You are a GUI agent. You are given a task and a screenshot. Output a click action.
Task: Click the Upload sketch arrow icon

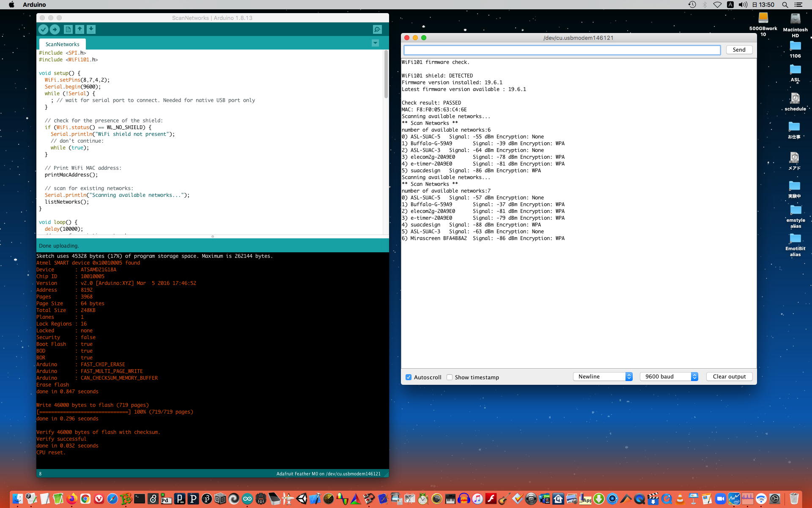[55, 29]
